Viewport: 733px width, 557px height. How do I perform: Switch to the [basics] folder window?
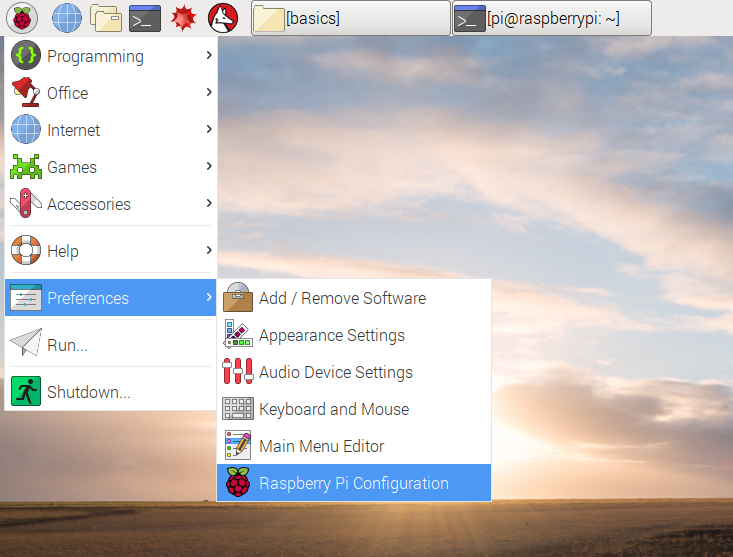point(351,18)
